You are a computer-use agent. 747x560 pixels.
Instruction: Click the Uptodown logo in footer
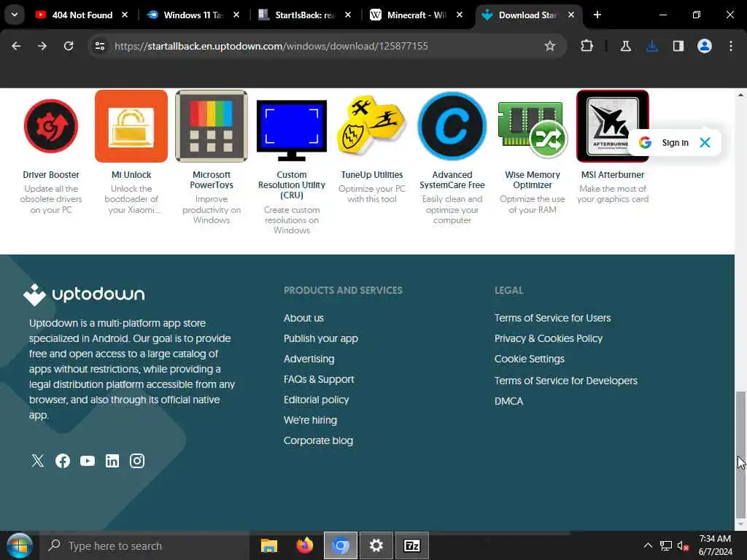coord(84,295)
